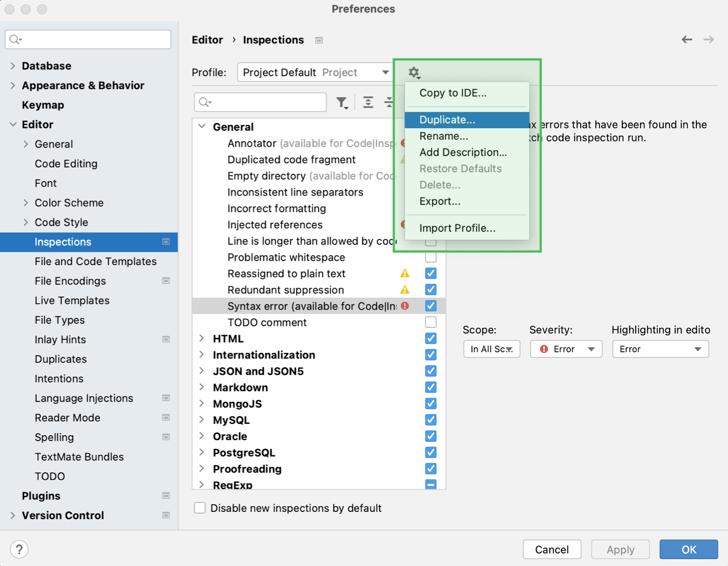Open the Project Default profile dropdown

315,72
